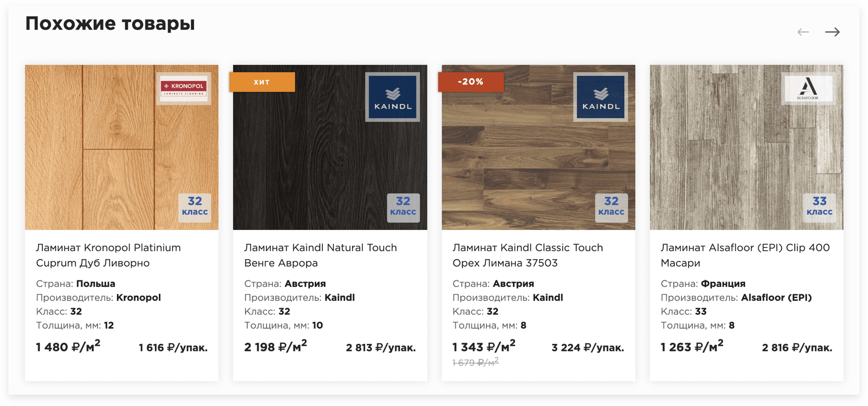Open Ламинат Kaindl Classic Touch Орех Лимана

[528, 255]
